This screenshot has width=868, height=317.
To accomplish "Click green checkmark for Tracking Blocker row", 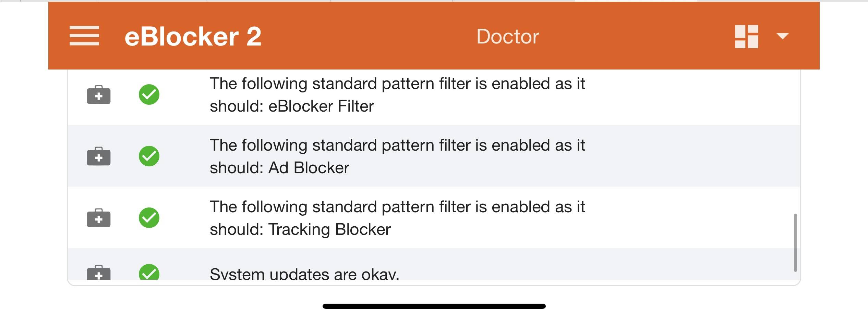I will 149,218.
